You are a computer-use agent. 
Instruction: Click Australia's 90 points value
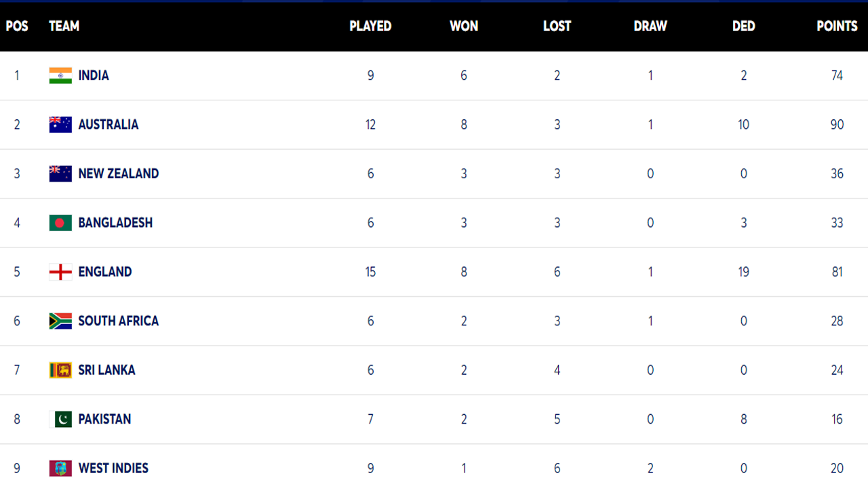coord(837,125)
